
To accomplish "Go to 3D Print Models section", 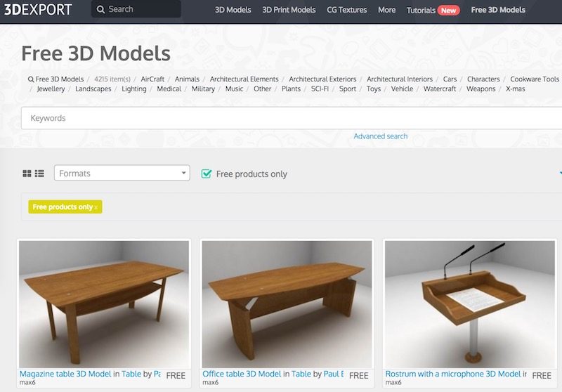I will click(289, 10).
